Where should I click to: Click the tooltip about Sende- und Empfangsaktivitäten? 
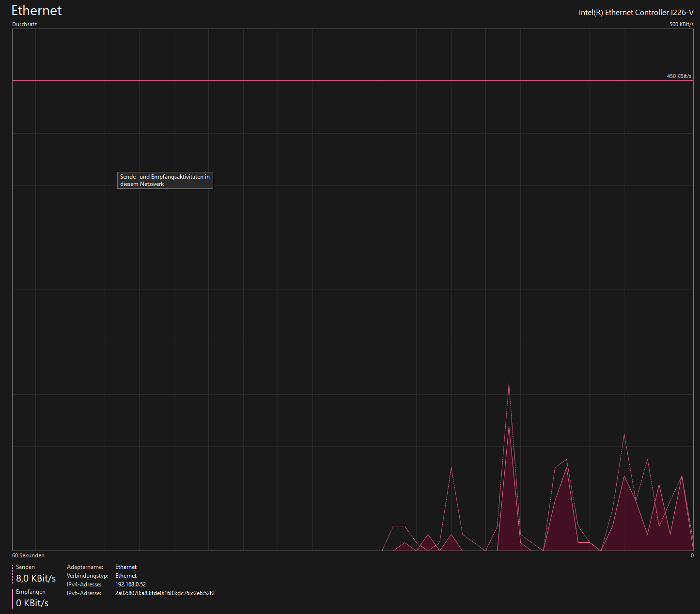click(165, 180)
